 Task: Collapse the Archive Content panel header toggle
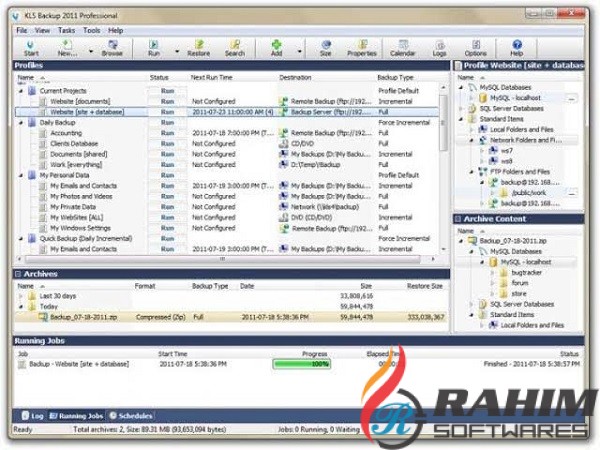click(x=458, y=219)
